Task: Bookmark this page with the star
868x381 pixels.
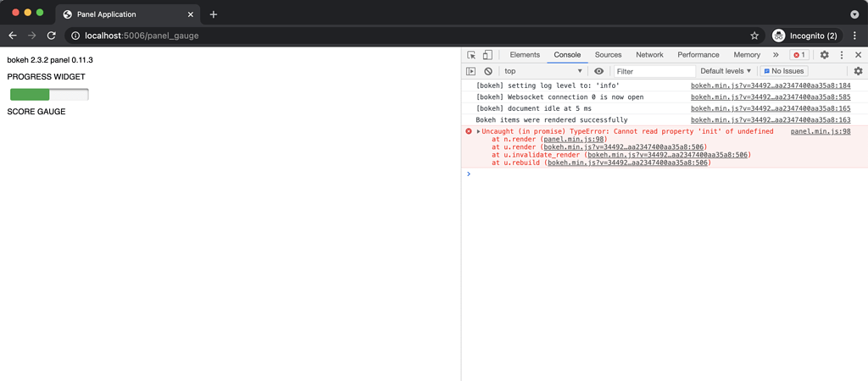Action: tap(754, 36)
